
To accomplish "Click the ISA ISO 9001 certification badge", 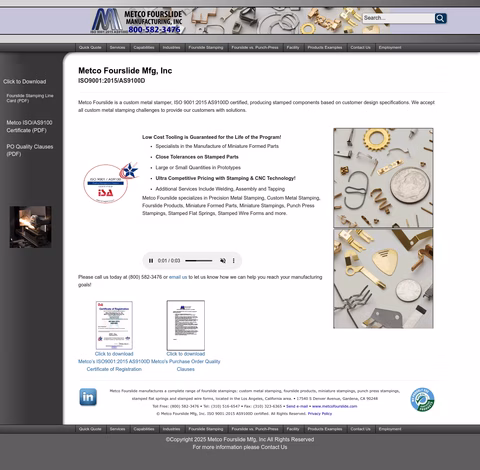I will point(110,183).
